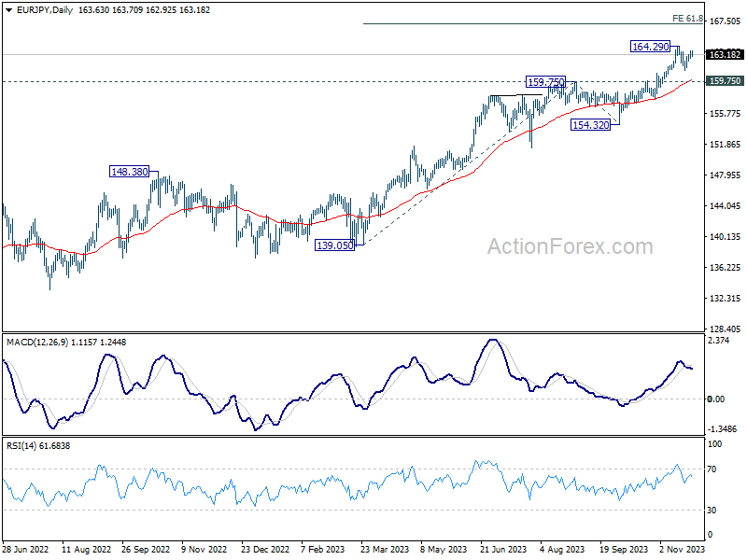
Task: Click the EURJPY,Daily chart title
Action: pyautogui.click(x=44, y=10)
